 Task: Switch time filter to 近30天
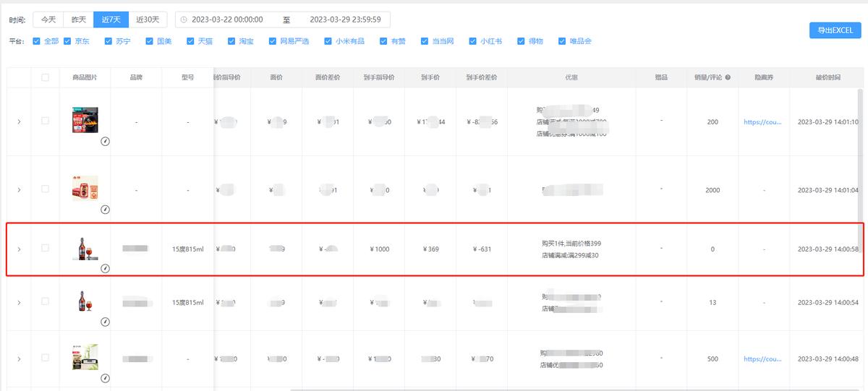148,20
